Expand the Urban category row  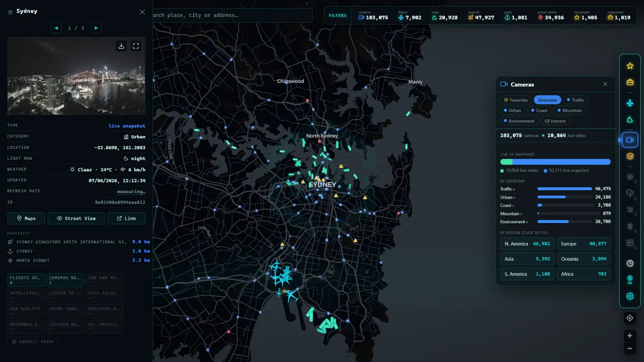pos(555,197)
